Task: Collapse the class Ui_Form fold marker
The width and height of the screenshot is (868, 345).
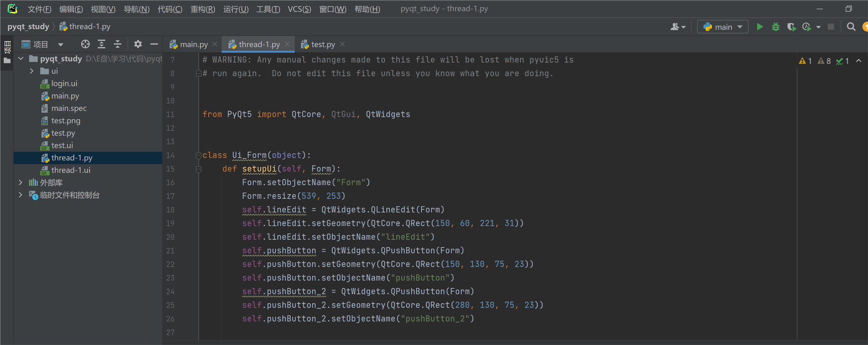Action: coord(198,155)
